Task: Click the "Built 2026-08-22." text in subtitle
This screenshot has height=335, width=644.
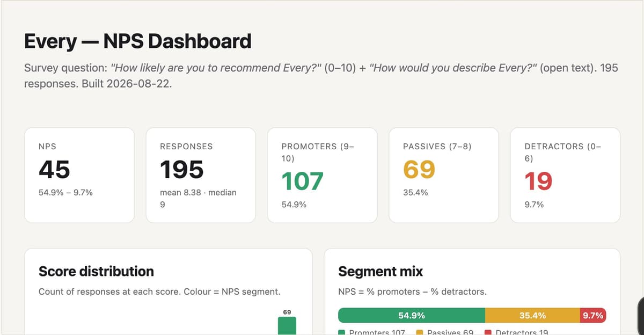Action: pyautogui.click(x=127, y=84)
